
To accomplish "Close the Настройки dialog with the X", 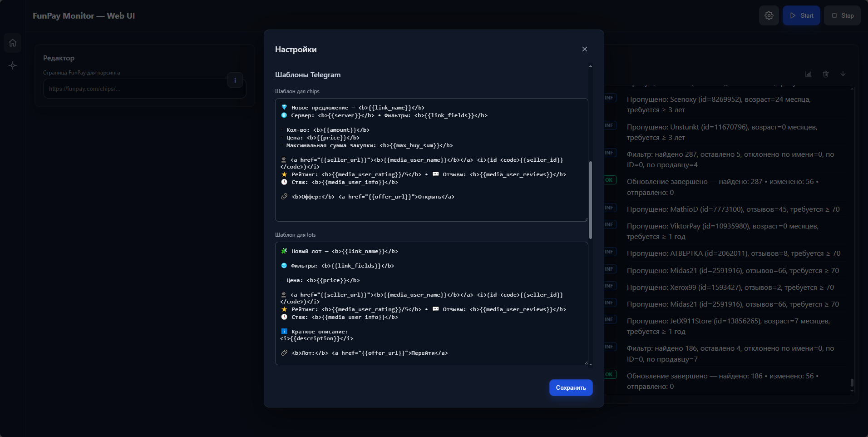I will click(585, 49).
